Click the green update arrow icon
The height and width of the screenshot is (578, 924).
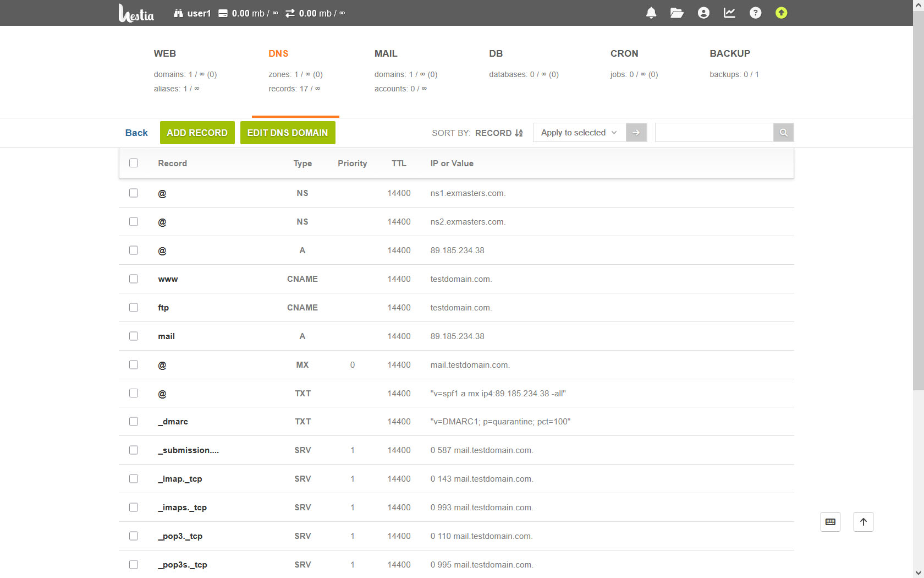click(x=782, y=13)
